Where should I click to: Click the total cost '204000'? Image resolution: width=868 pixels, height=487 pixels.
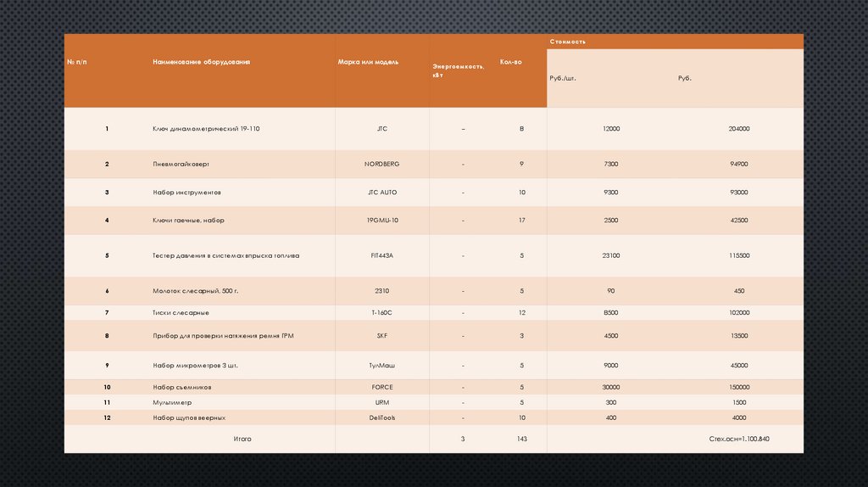tap(739, 128)
